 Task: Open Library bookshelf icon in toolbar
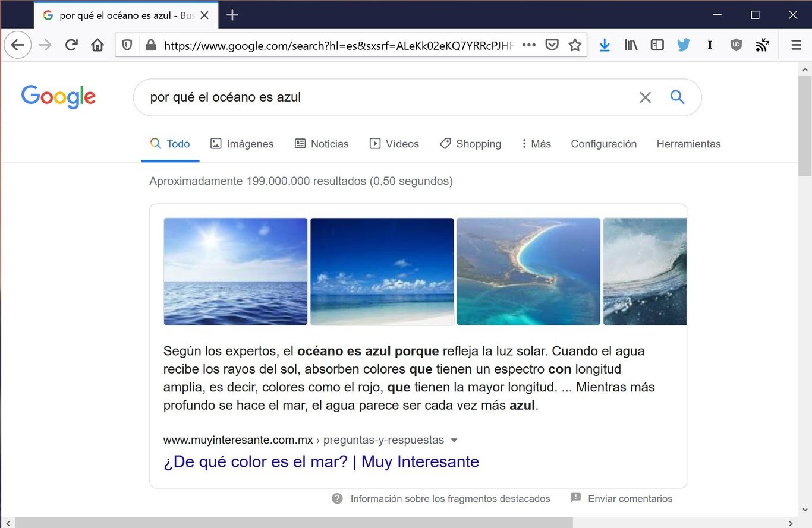coord(631,45)
